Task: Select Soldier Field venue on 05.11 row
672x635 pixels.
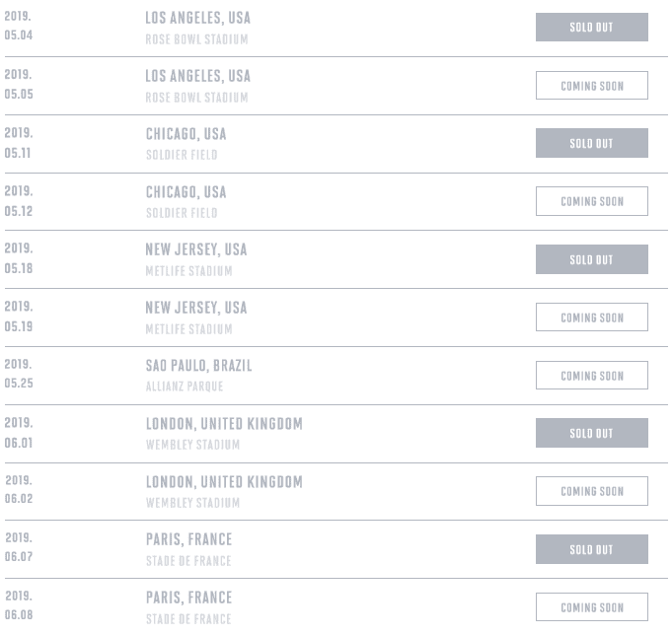Action: coord(182,155)
